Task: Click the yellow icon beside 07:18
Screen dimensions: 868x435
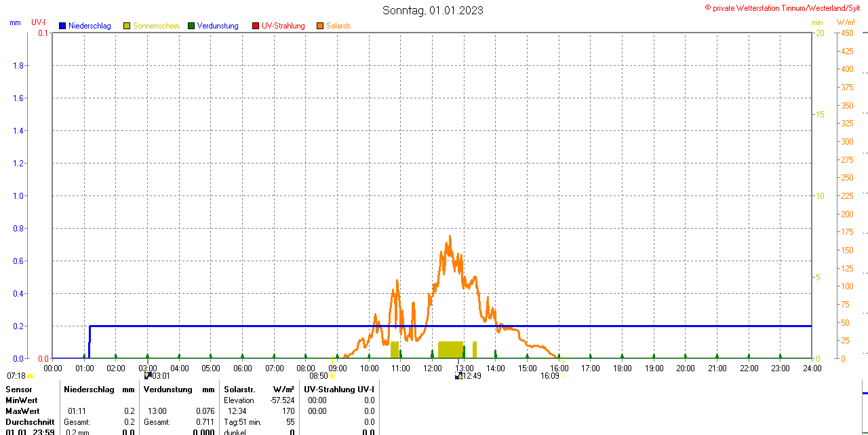Action: [x=30, y=376]
